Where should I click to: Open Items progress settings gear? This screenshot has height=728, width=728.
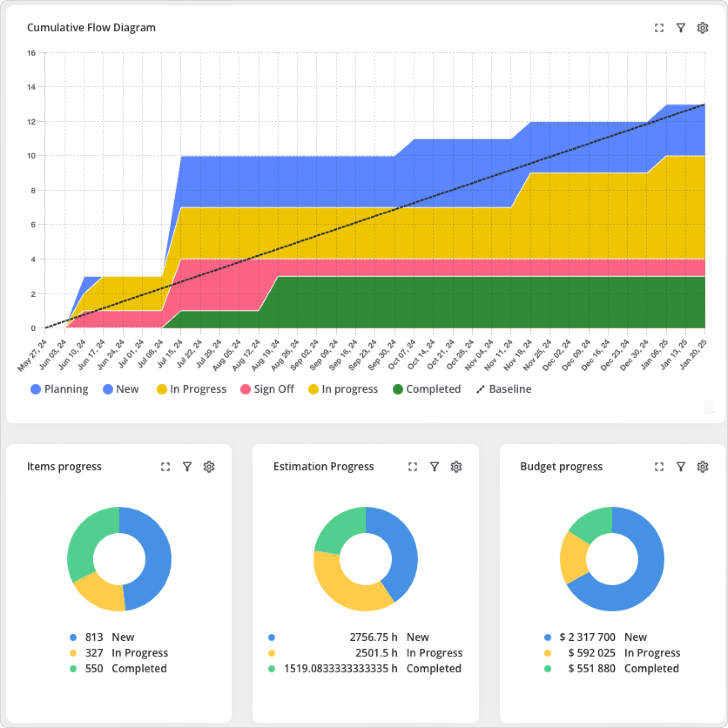point(209,466)
